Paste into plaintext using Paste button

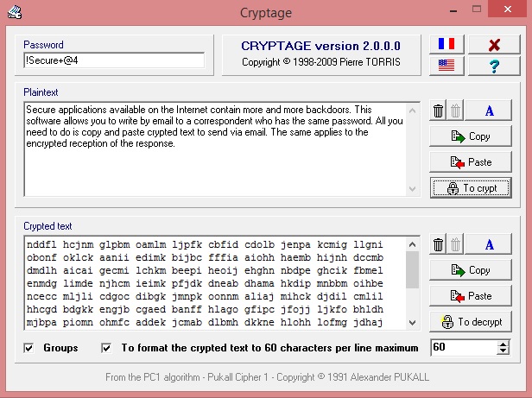[x=470, y=161]
